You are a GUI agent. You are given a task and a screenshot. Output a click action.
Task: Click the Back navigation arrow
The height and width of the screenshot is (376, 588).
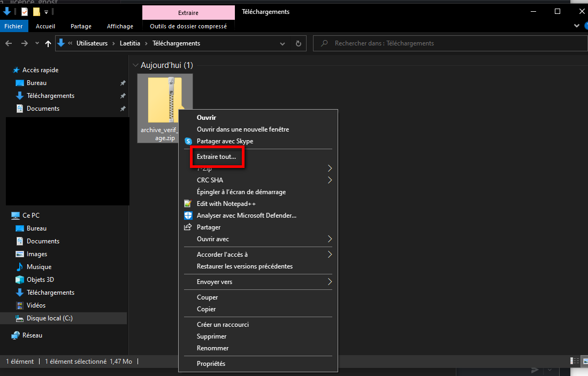coord(9,43)
